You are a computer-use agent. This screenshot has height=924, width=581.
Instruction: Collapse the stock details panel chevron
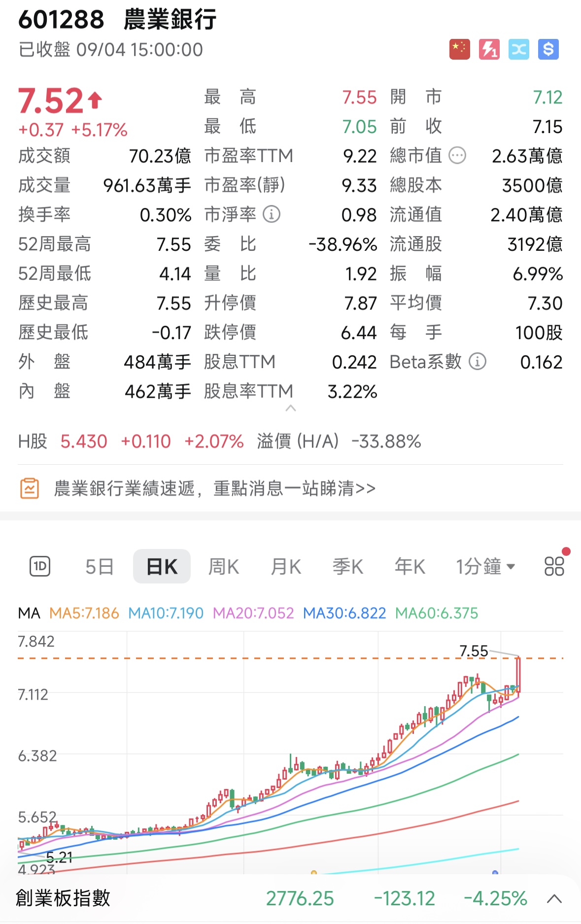(291, 408)
